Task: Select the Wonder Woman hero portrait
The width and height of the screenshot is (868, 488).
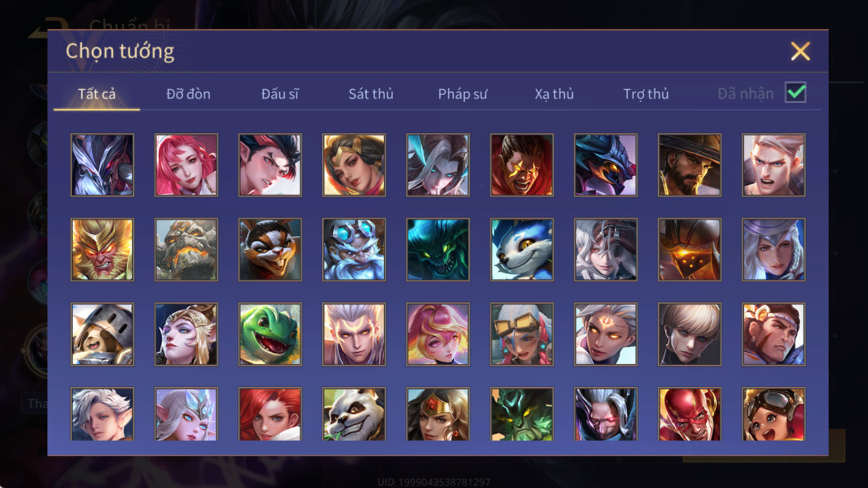Action: (438, 414)
